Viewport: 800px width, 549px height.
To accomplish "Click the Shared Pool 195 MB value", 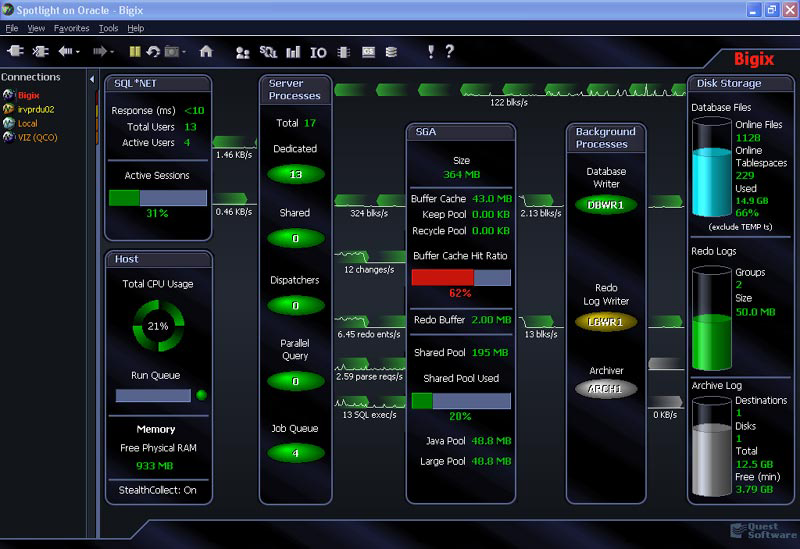I will pyautogui.click(x=490, y=353).
